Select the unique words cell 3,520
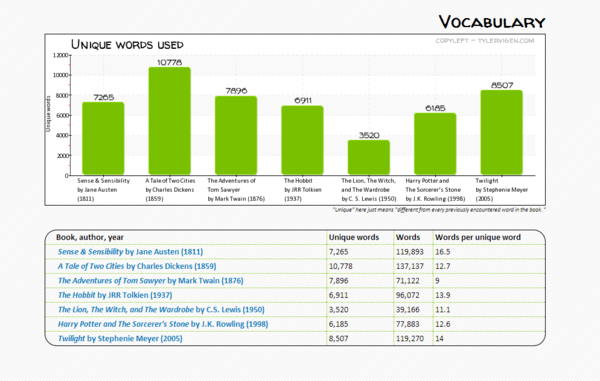This screenshot has height=381, width=600. [x=339, y=309]
